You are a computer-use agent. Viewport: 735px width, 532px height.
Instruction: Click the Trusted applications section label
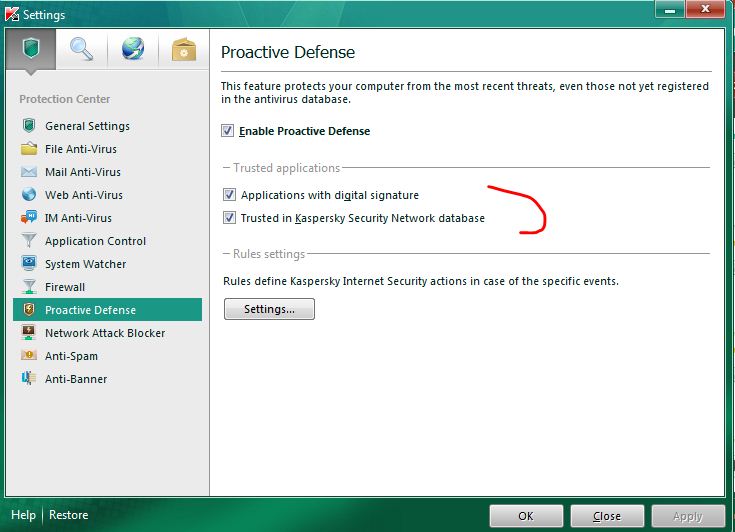click(286, 168)
